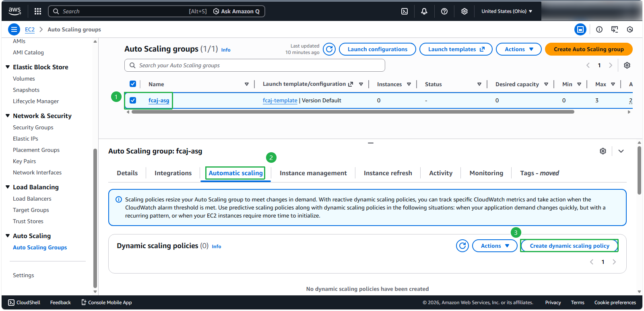The width and height of the screenshot is (644, 311).
Task: Open the AWS home logo
Action: tap(14, 11)
